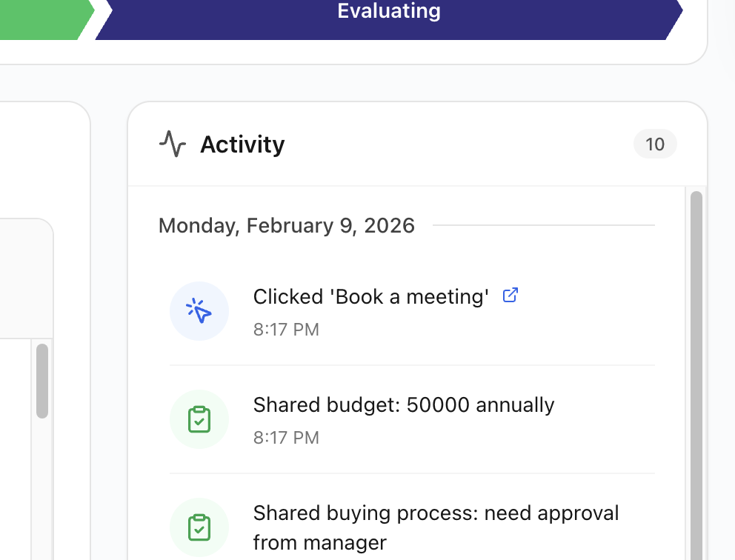Open the Clicked 'Book a meeting' activity entry
This screenshot has height=560, width=735.
click(370, 297)
